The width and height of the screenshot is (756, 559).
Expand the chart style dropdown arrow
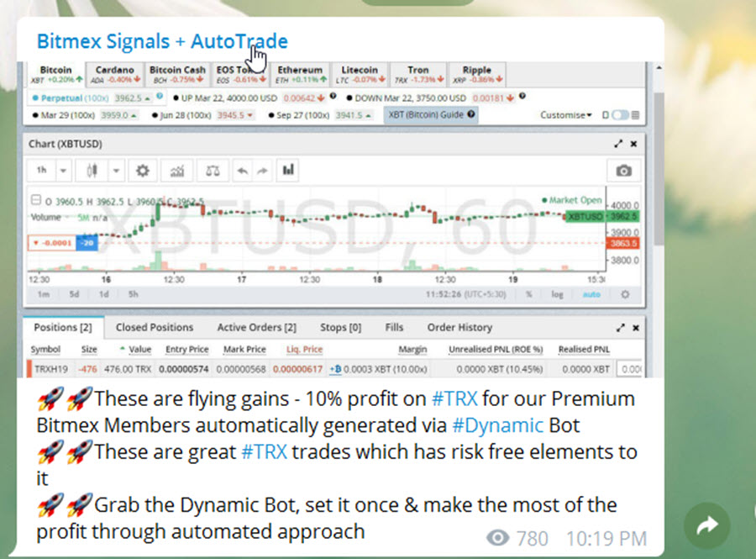point(116,171)
